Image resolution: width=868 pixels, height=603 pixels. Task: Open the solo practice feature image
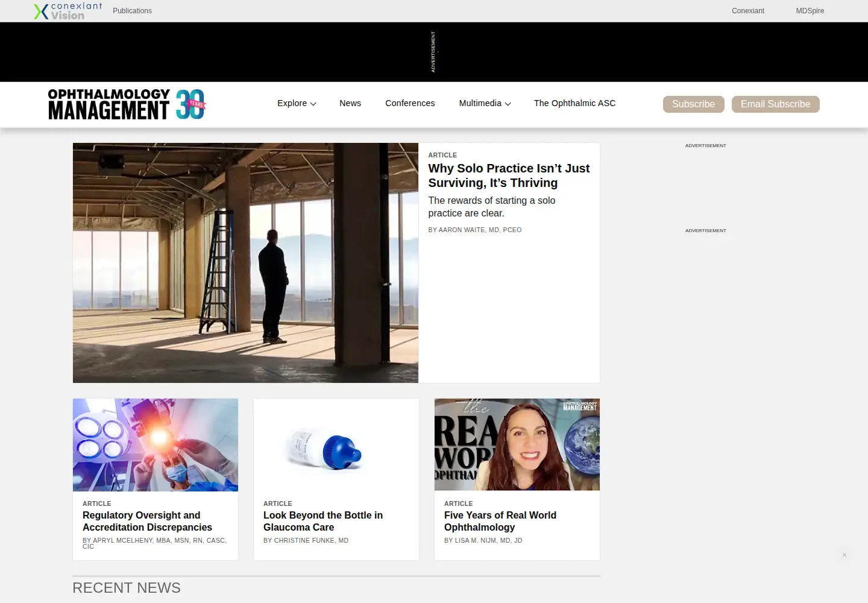tap(245, 263)
